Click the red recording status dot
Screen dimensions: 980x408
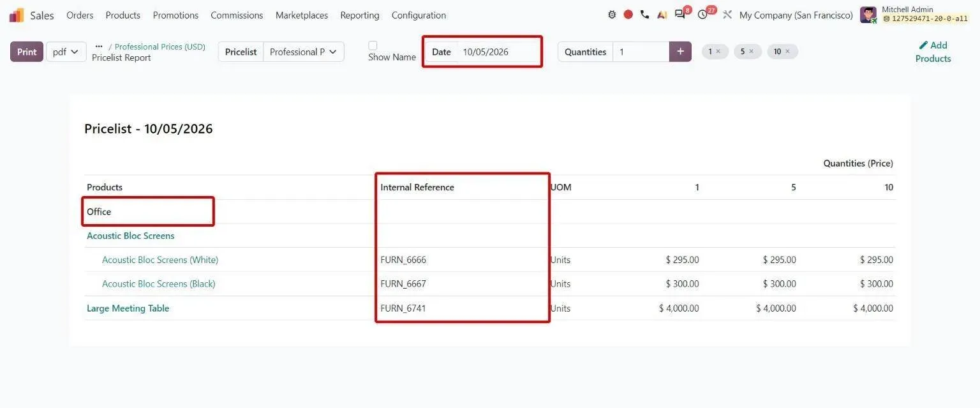pos(628,15)
